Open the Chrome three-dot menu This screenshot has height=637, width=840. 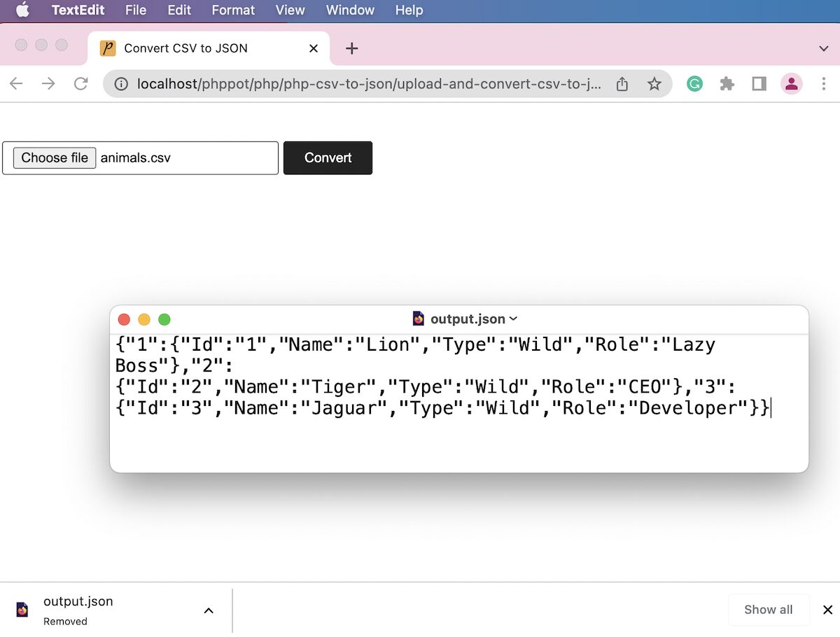[x=824, y=83]
